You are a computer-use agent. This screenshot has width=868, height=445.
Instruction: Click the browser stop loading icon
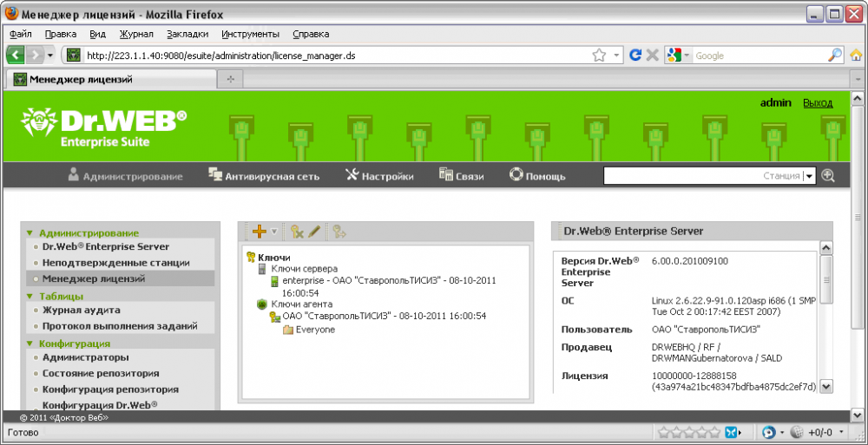pyautogui.click(x=652, y=56)
